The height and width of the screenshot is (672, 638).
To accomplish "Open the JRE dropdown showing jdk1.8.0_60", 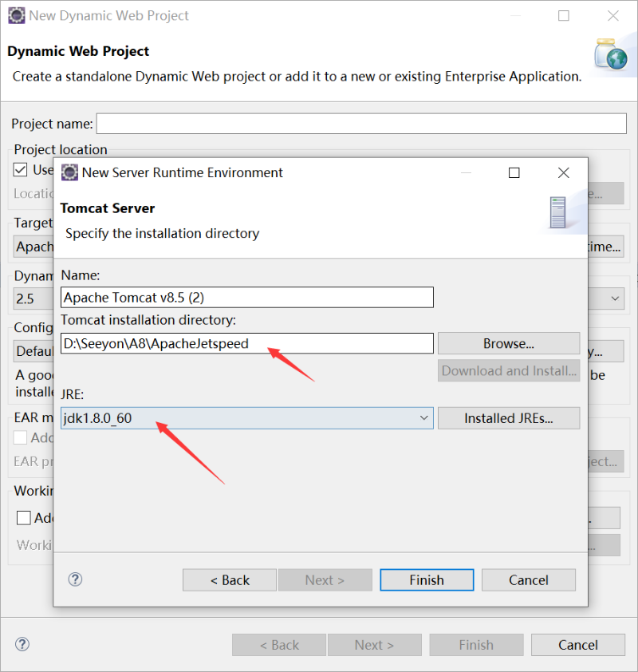I will coord(423,418).
